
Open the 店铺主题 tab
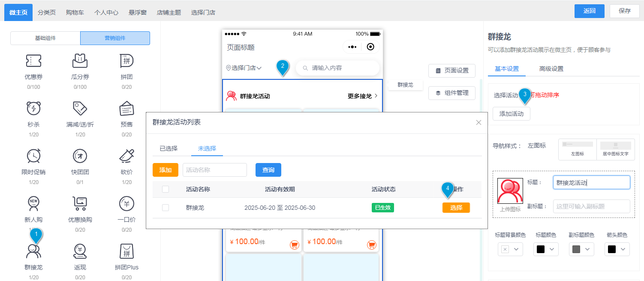click(169, 12)
